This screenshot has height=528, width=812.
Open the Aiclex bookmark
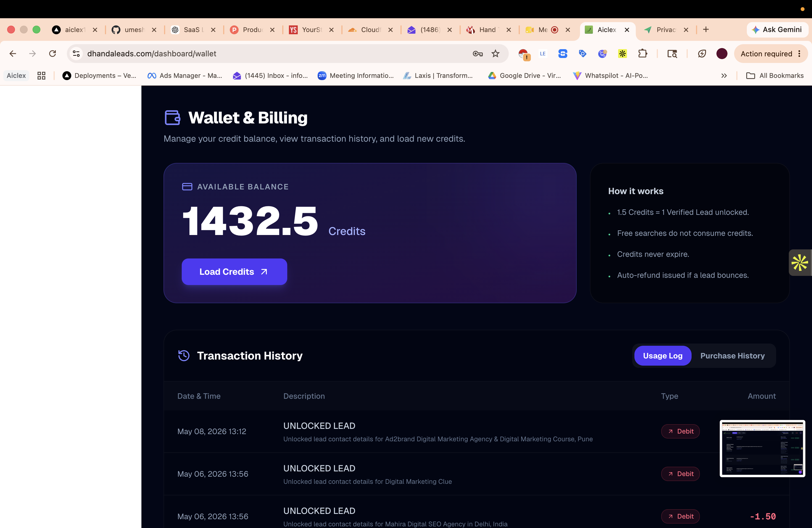16,76
